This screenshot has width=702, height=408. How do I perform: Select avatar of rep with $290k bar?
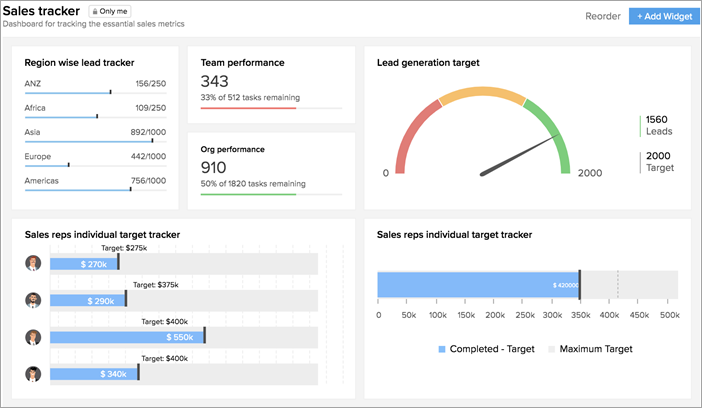33,300
